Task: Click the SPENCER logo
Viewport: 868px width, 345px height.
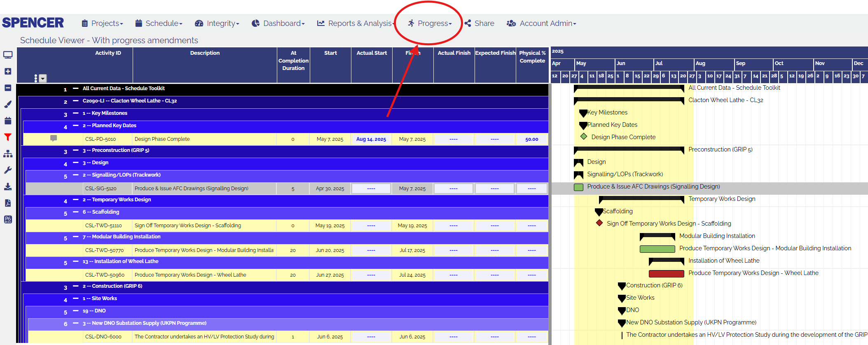Action: 33,23
